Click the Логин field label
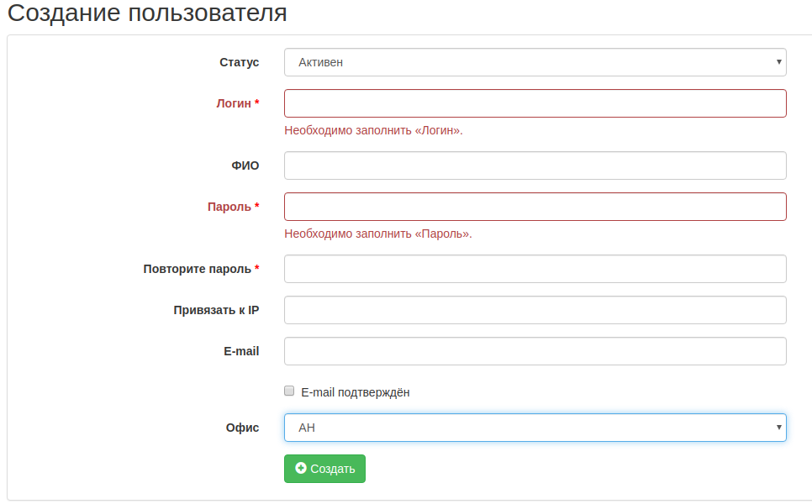Image resolution: width=812 pixels, height=504 pixels. [x=235, y=102]
